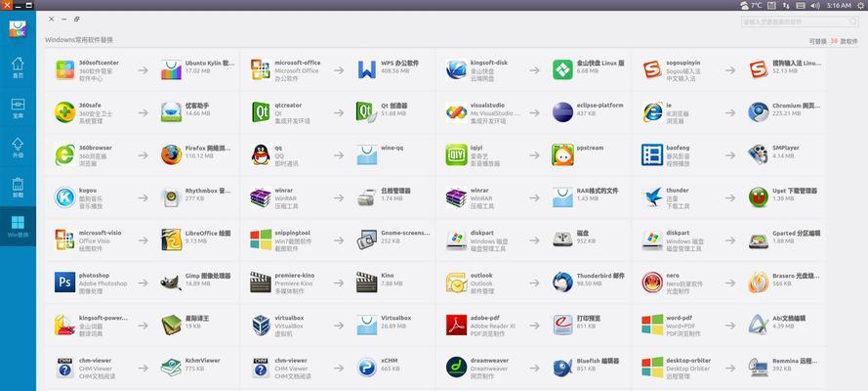
Task: Open the WPS 办公软件 icon
Action: click(367, 69)
